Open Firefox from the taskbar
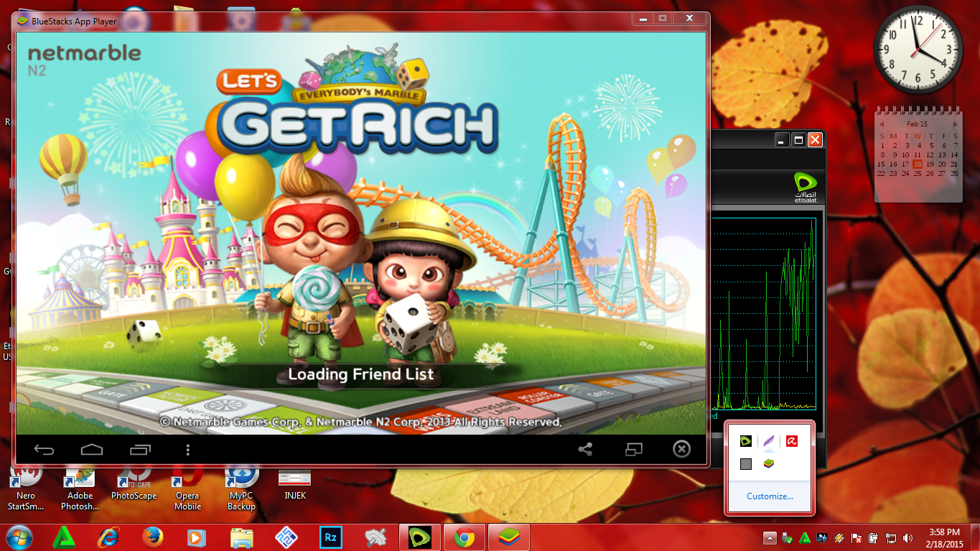This screenshot has height=551, width=980. 152,537
